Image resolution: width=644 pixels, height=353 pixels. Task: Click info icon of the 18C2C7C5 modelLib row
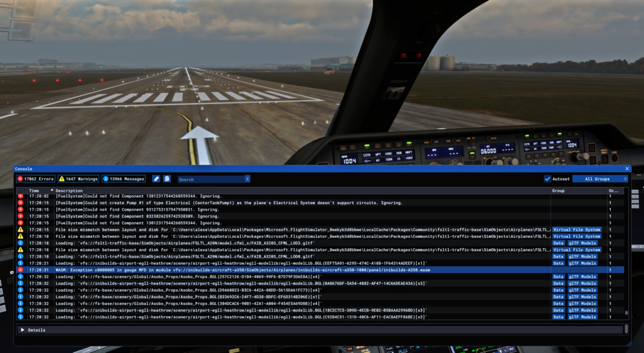click(20, 310)
